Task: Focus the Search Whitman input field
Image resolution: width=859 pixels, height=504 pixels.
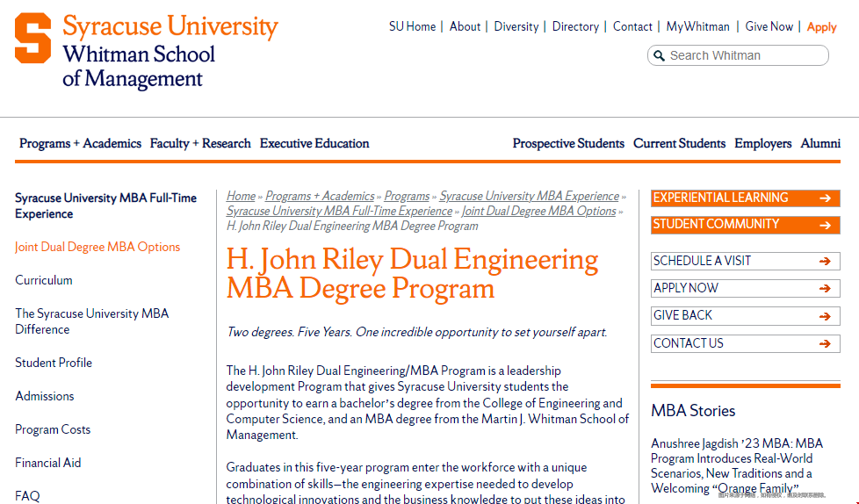Action: coord(738,55)
